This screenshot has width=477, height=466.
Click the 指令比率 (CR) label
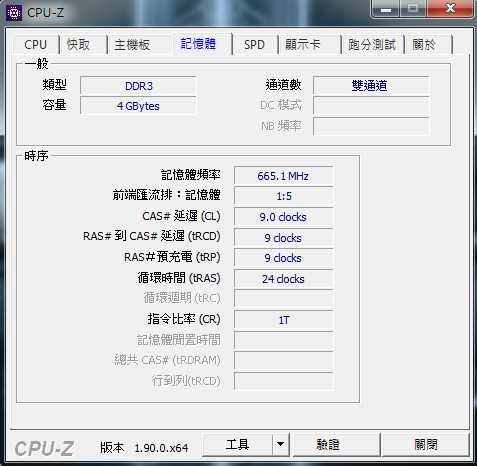click(x=184, y=319)
